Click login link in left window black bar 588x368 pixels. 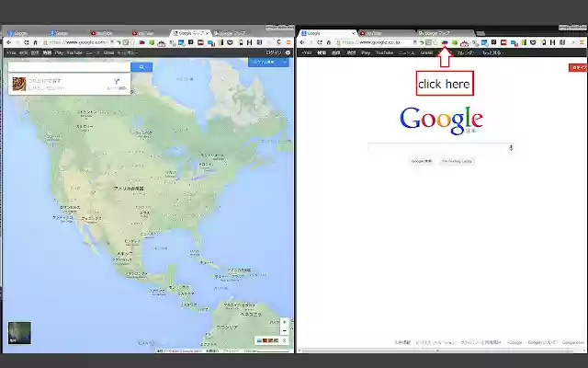pos(274,53)
